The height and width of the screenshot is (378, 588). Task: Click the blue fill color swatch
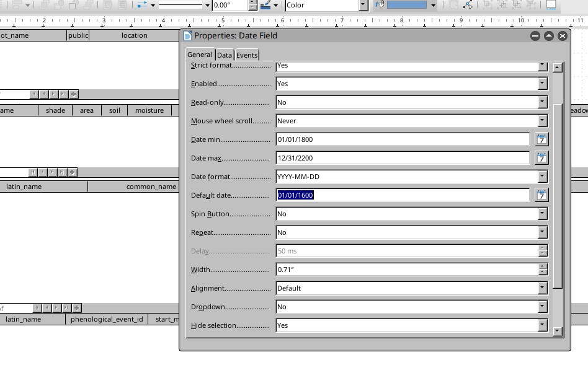(407, 5)
